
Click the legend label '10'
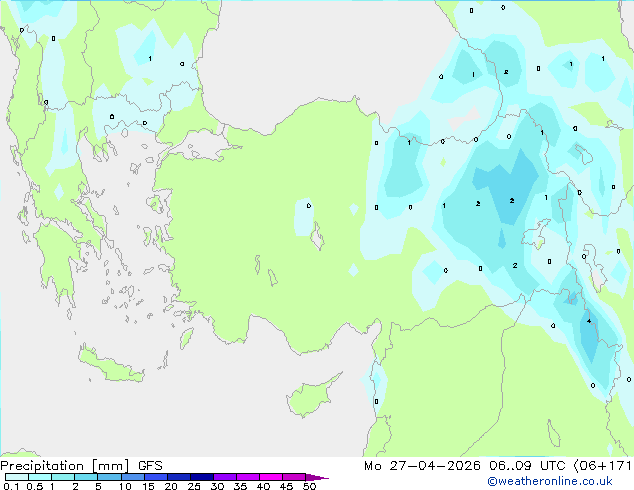click(x=125, y=486)
